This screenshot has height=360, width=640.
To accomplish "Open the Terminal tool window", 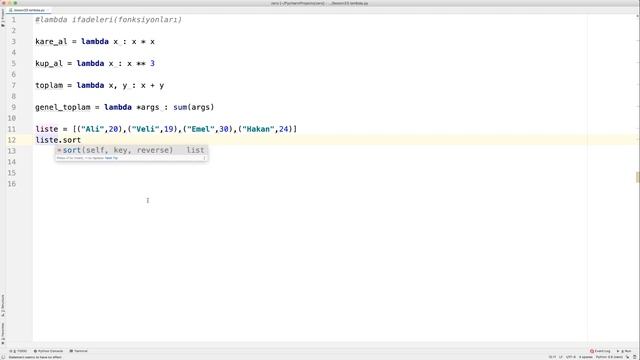I will pyautogui.click(x=78, y=351).
